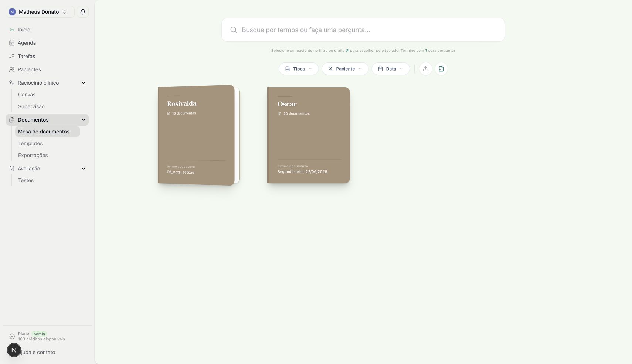Click the Pacientes people icon
Screen dimensions: 632x364
tap(12, 69)
